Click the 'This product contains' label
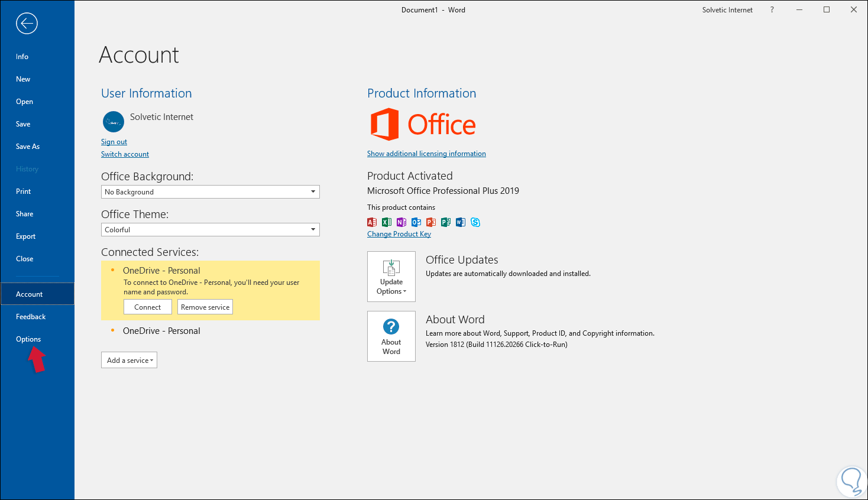 click(401, 207)
